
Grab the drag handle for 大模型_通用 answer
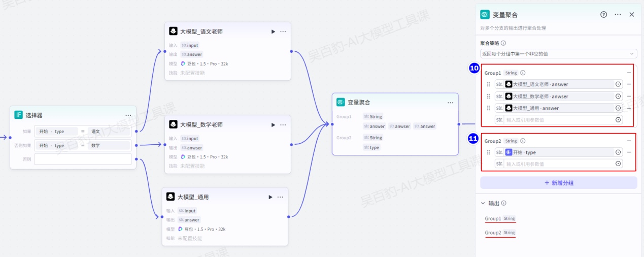coord(489,108)
